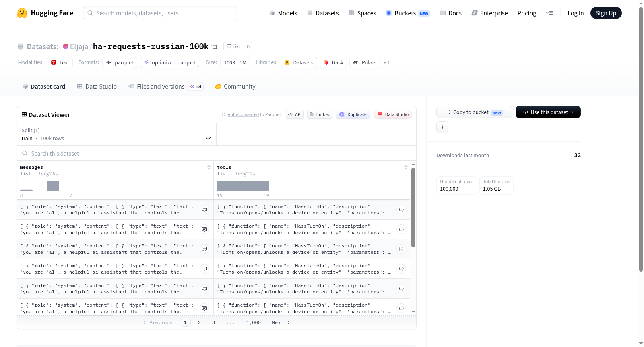644x347 pixels.
Task: Select the Datasets library tag
Action: pos(299,62)
